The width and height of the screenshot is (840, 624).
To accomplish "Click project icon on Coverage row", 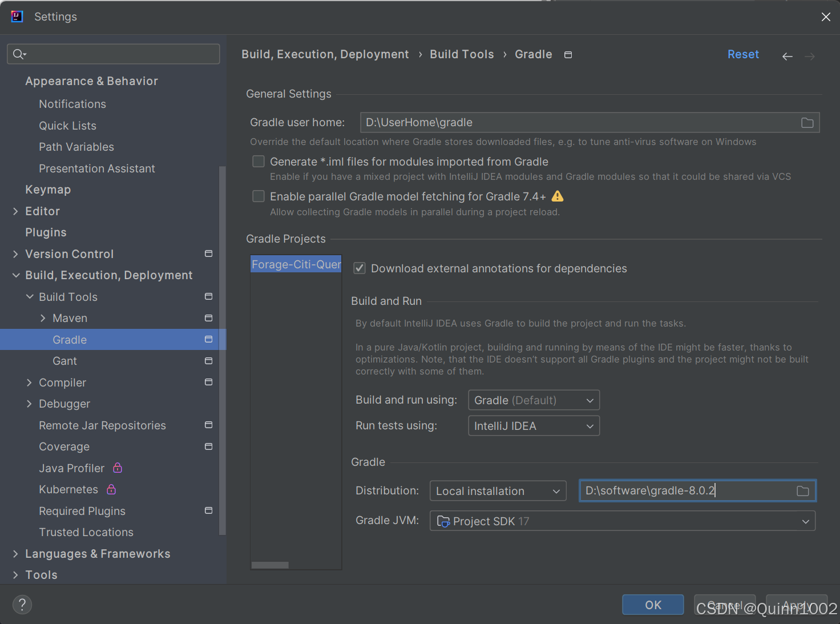I will [209, 446].
